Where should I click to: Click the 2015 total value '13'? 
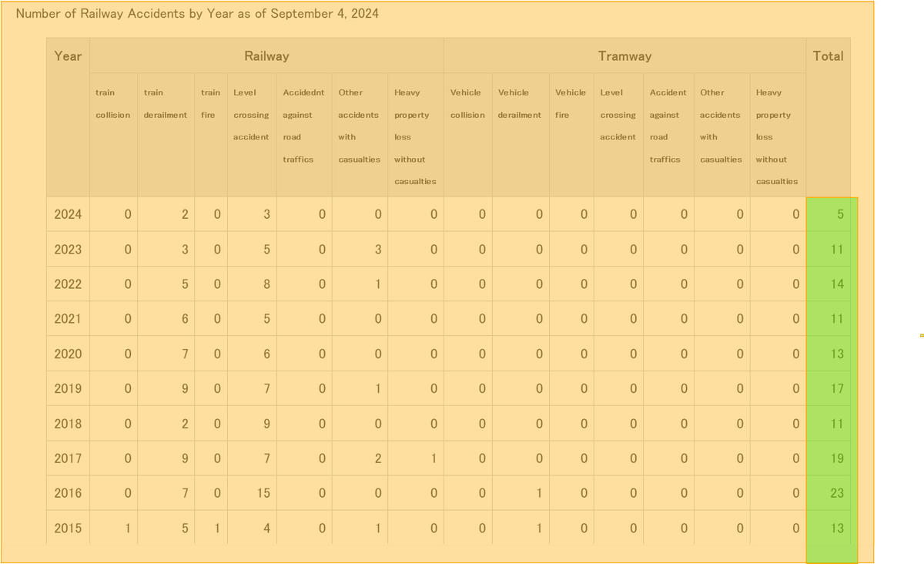837,529
